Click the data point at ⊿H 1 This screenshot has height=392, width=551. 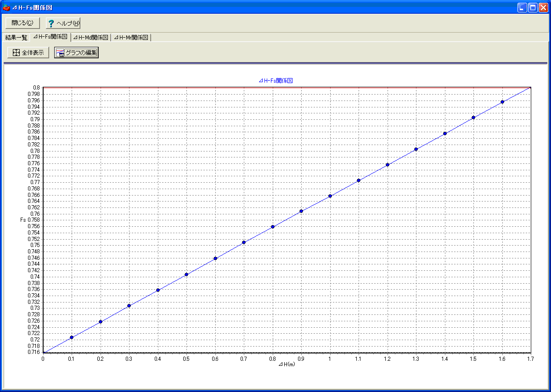(x=330, y=196)
